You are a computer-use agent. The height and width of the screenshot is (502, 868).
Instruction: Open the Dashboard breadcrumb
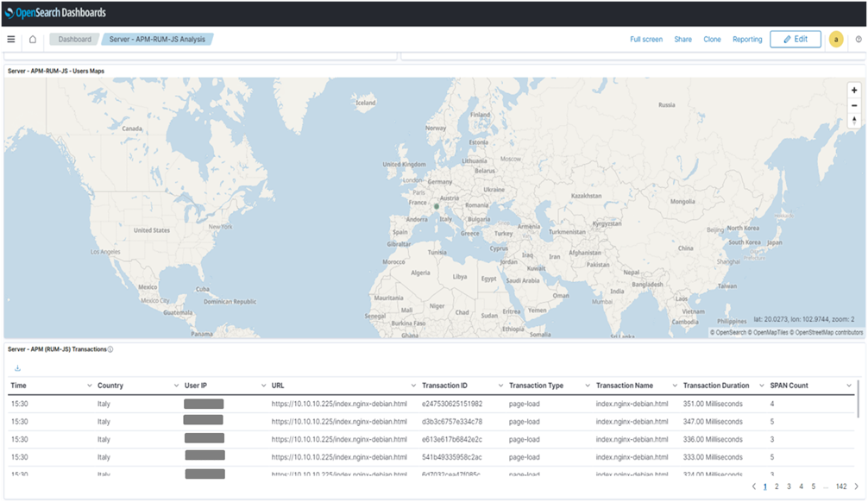75,40
